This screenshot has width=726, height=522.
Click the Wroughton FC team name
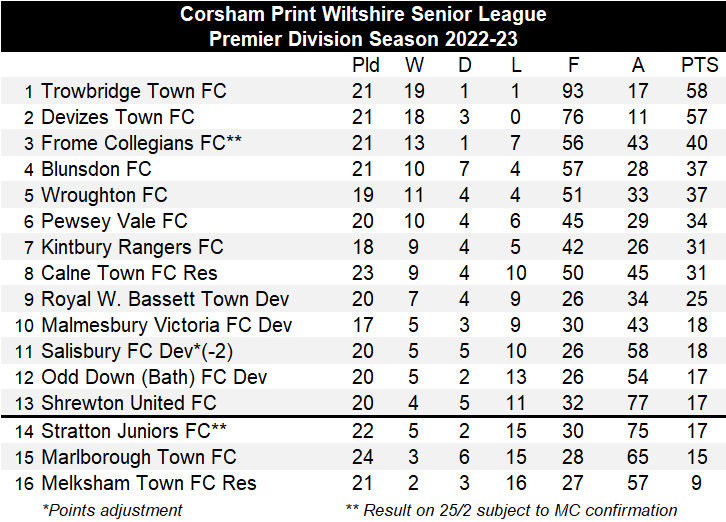pyautogui.click(x=104, y=195)
